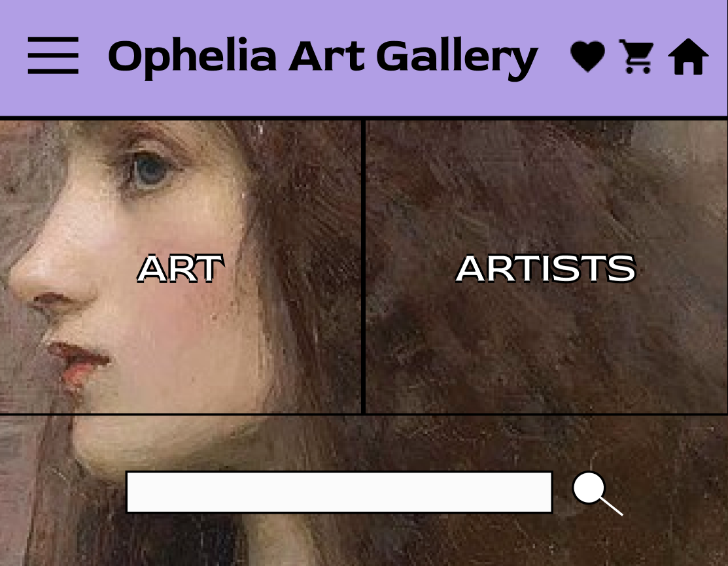Return home using the house icon
The image size is (728, 566).
tap(688, 57)
